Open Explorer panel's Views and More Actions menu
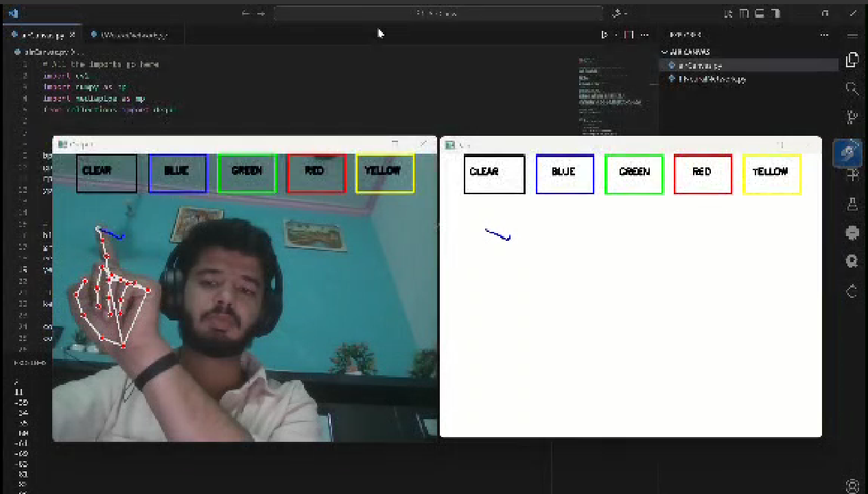The height and width of the screenshot is (494, 868). pos(824,34)
